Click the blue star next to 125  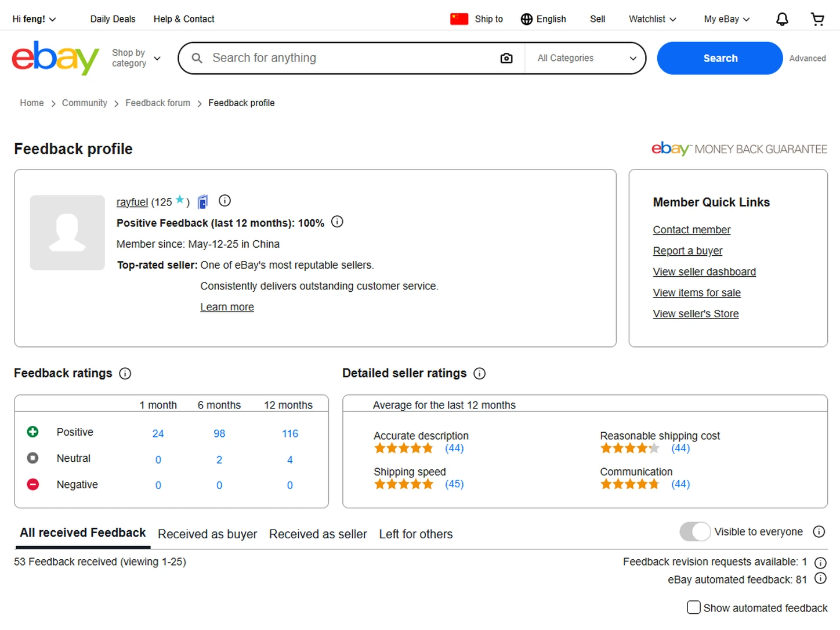click(x=180, y=200)
